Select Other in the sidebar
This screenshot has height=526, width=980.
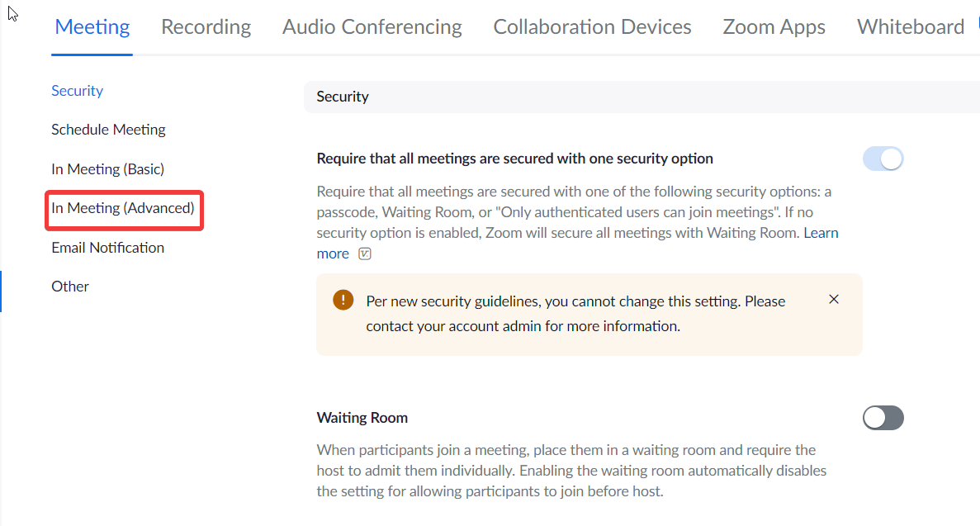70,287
